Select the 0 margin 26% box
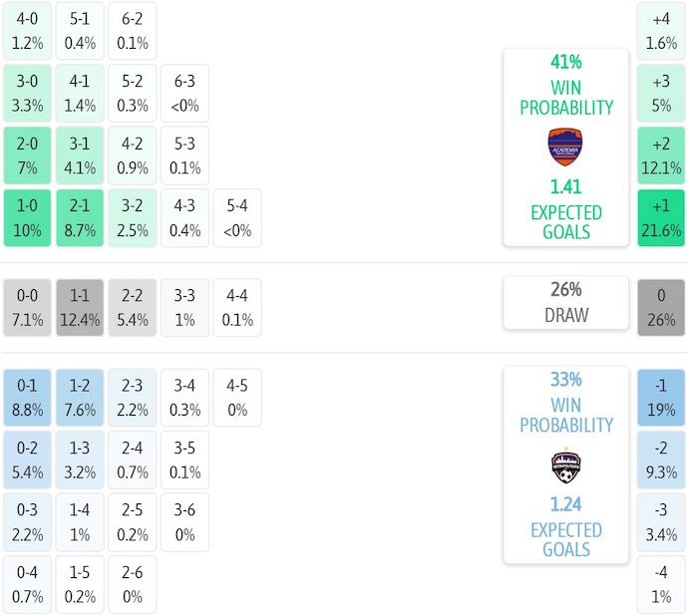The height and width of the screenshot is (616, 688). coord(661,307)
